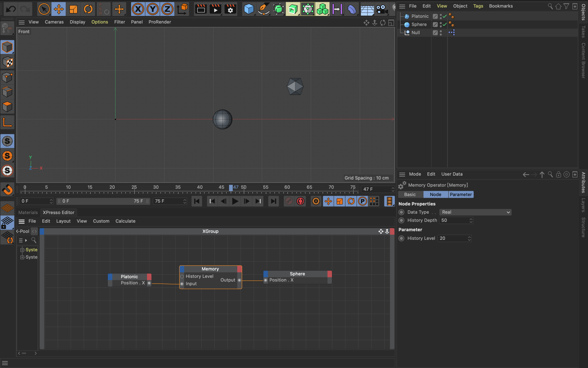Screen dimensions: 588x368
Task: Render the current view with clapperboard icon
Action: tap(201, 9)
